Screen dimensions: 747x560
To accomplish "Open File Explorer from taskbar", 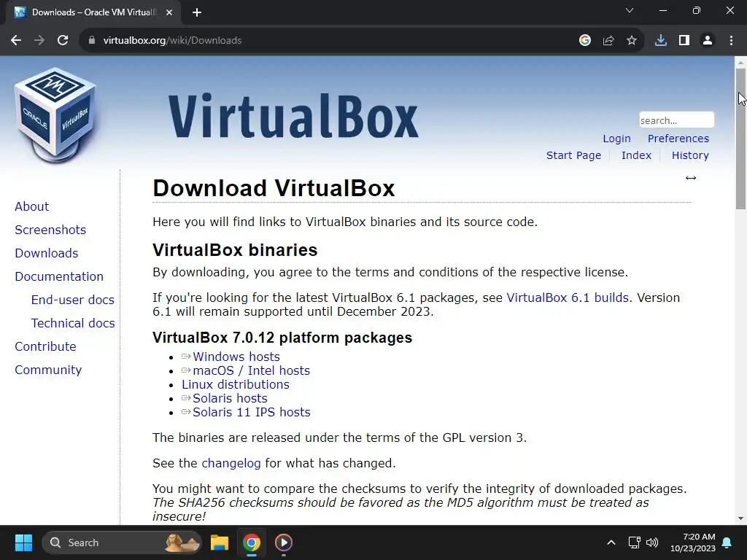I will click(x=220, y=542).
